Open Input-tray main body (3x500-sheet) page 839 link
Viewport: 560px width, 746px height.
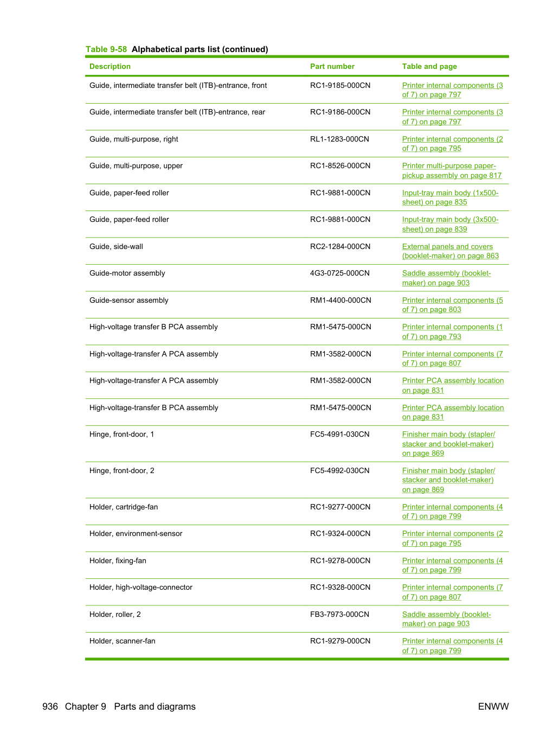pos(450,224)
